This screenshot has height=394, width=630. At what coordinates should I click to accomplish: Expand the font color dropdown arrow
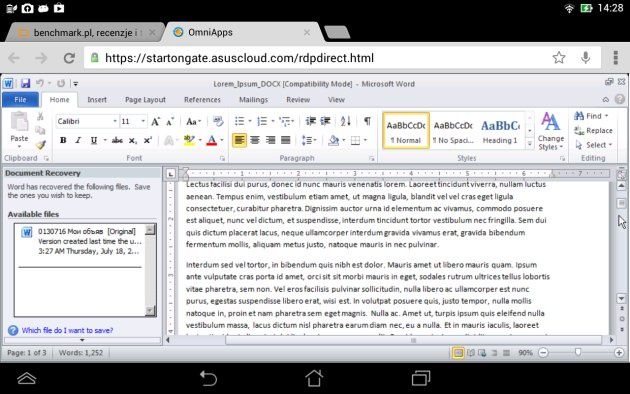[222, 140]
